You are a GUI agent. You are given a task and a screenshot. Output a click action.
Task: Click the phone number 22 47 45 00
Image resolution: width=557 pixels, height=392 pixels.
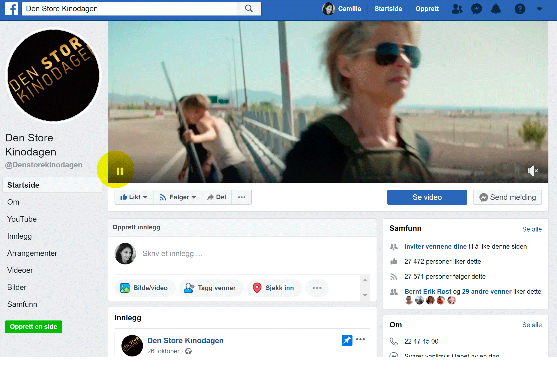click(x=421, y=341)
